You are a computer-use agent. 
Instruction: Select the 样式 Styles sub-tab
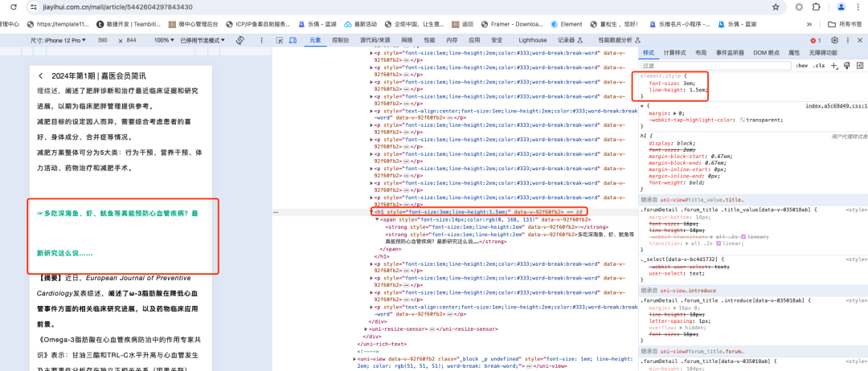pyautogui.click(x=649, y=52)
